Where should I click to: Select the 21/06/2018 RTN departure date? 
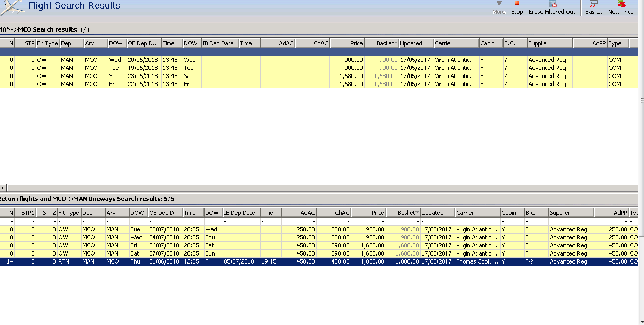click(x=164, y=261)
